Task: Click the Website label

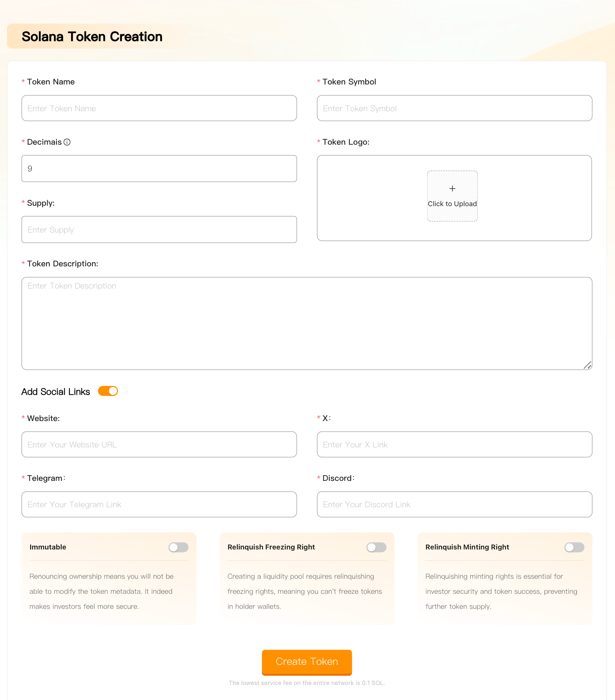Action: (x=44, y=419)
